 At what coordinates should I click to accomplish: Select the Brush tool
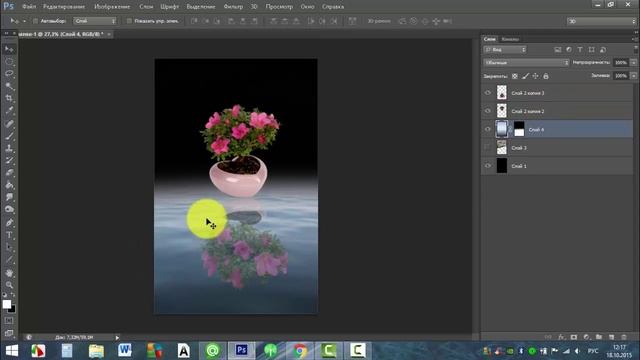9,136
